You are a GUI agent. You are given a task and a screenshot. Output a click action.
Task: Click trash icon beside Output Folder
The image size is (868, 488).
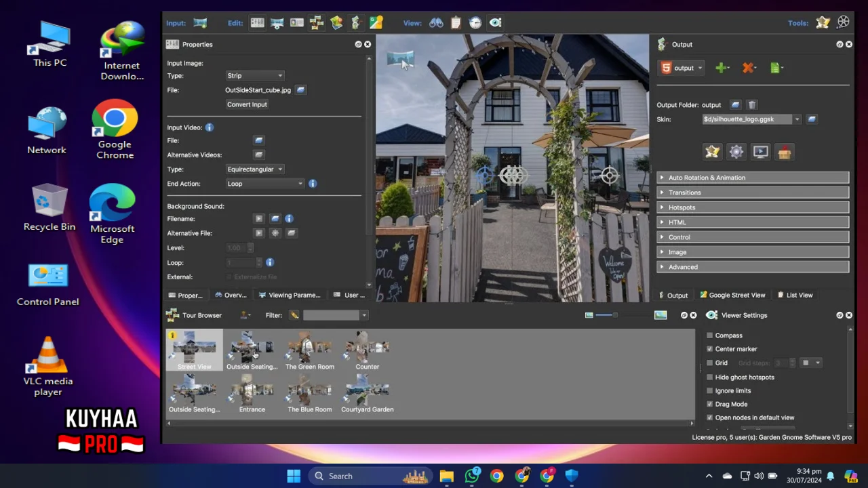coord(751,105)
